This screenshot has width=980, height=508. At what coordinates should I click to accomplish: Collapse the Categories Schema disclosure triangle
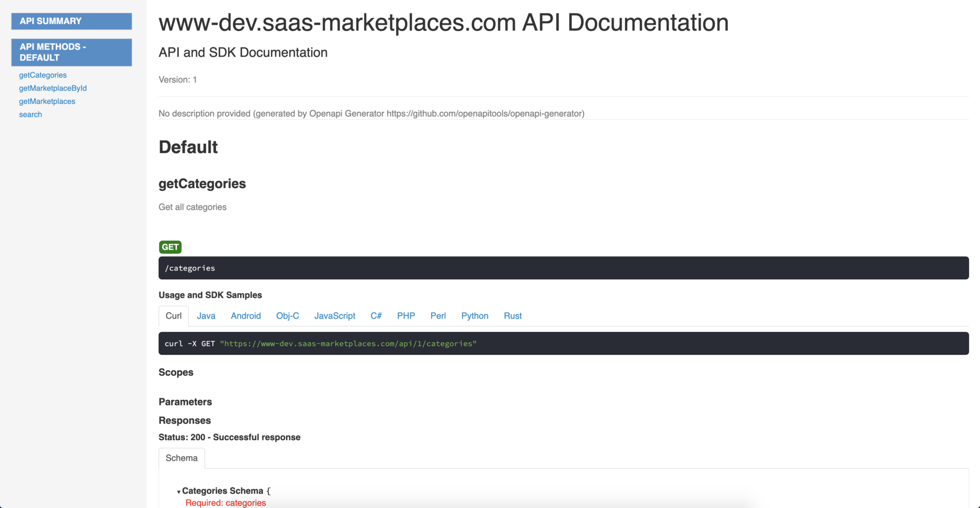click(178, 491)
